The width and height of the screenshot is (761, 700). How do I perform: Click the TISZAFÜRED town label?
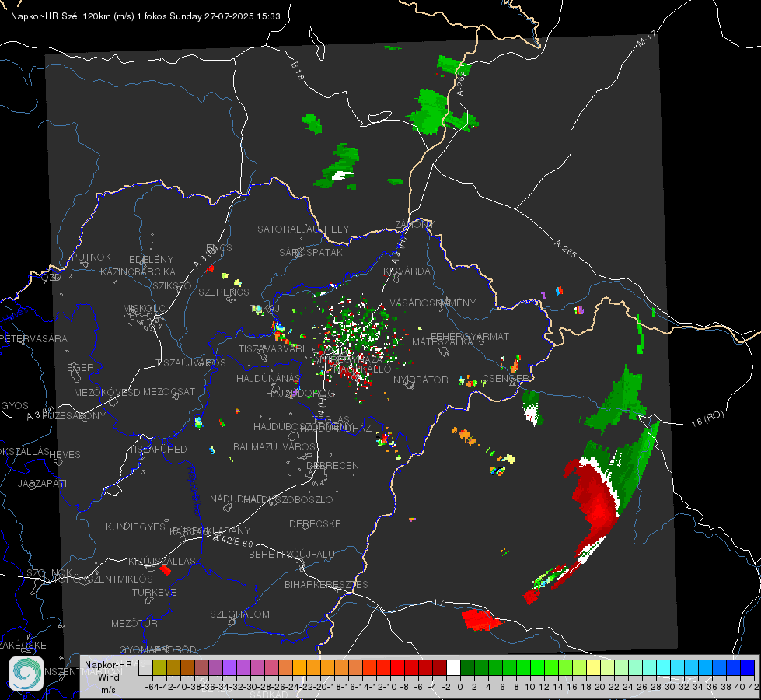158,450
